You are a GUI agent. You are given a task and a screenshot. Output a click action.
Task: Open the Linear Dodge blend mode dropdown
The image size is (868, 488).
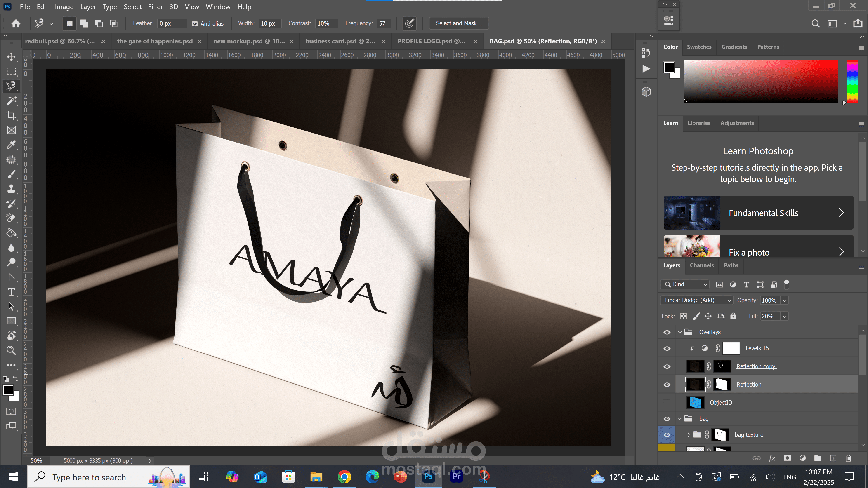click(x=696, y=300)
